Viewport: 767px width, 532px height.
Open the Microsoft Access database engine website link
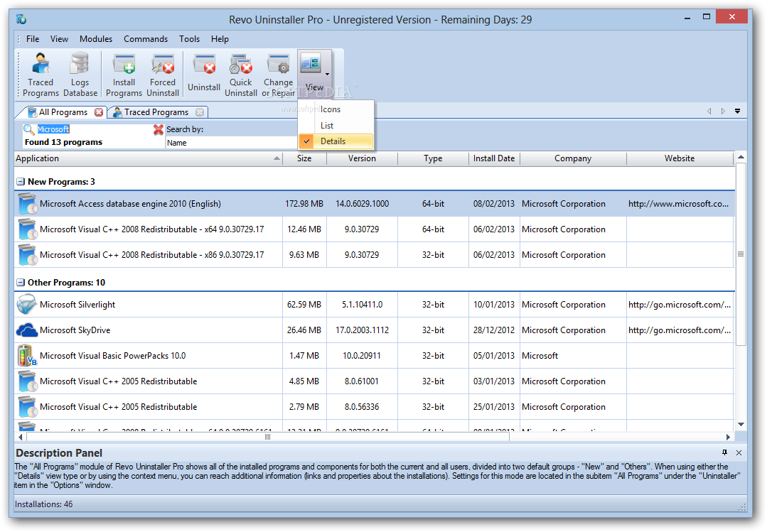coord(678,204)
